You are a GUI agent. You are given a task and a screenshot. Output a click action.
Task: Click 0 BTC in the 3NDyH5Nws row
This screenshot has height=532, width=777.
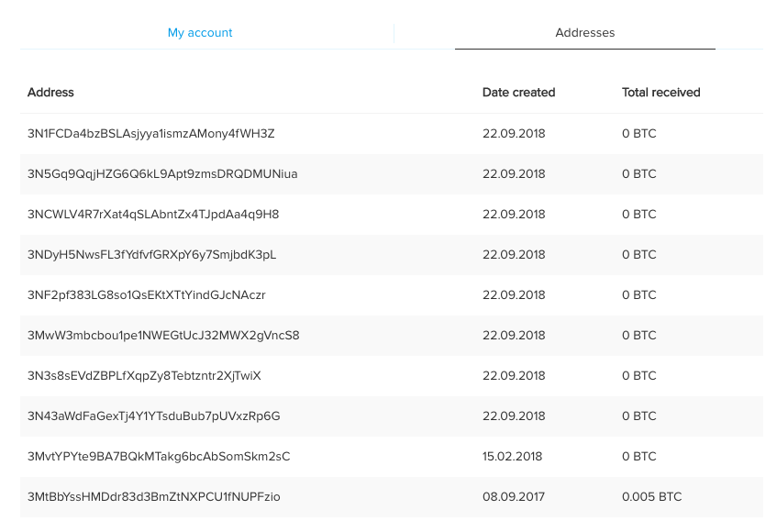(638, 255)
